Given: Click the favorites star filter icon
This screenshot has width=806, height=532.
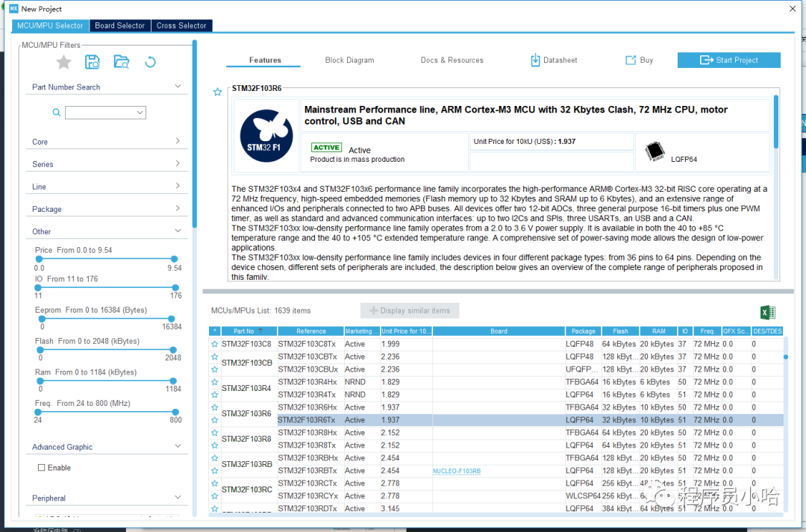Looking at the screenshot, I should 64,62.
